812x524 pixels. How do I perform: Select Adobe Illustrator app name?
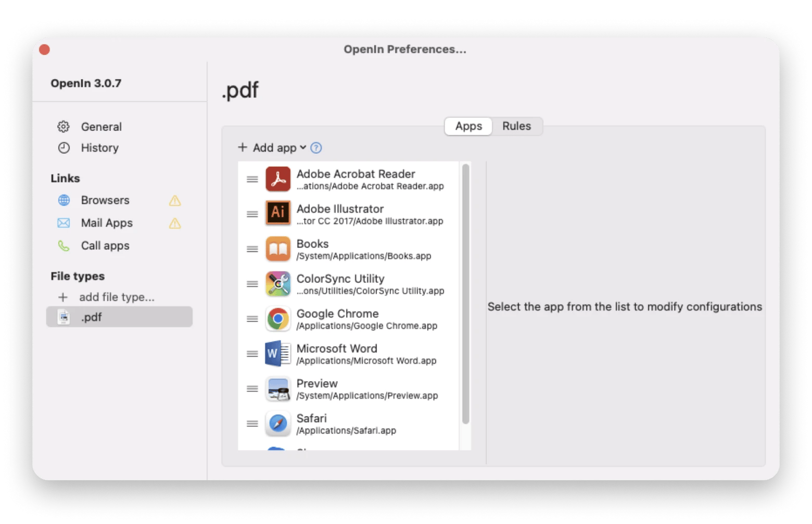[x=340, y=209]
